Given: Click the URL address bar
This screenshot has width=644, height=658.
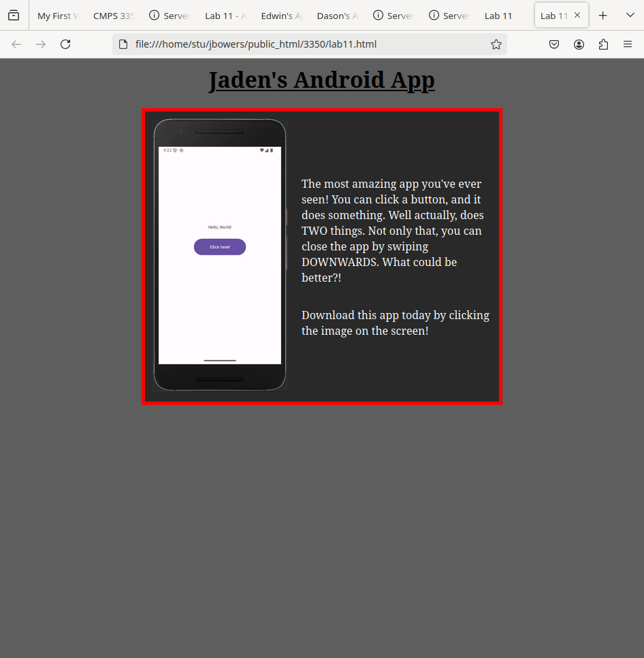Looking at the screenshot, I should [x=306, y=44].
